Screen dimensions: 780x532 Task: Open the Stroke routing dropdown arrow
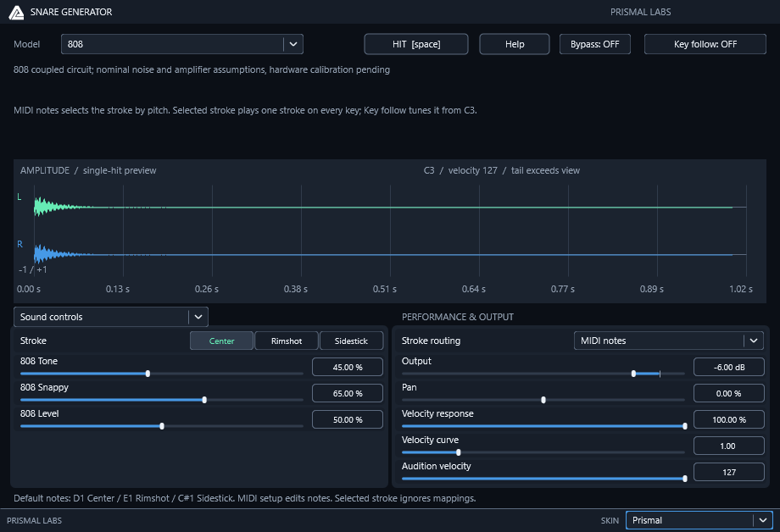[754, 341]
